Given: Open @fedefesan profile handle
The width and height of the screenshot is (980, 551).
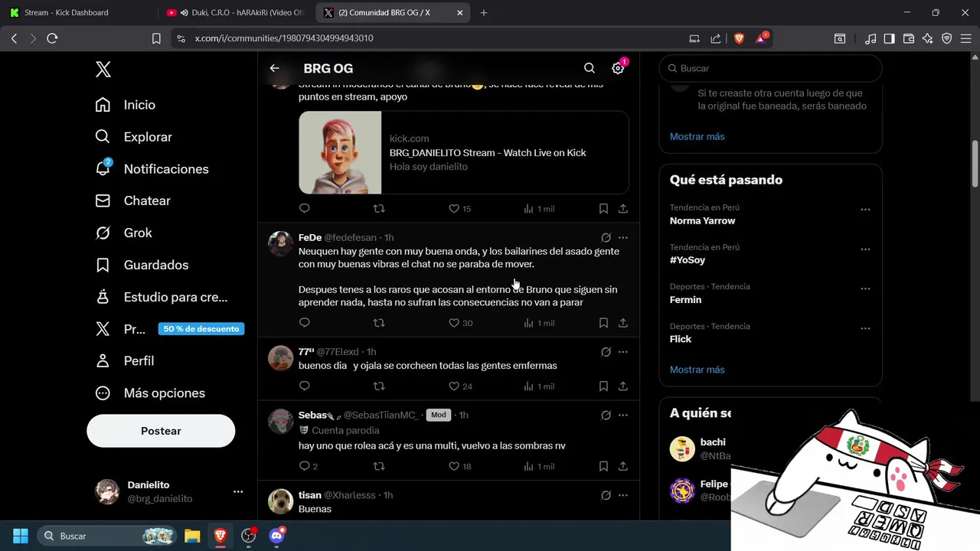Looking at the screenshot, I should coord(351,237).
